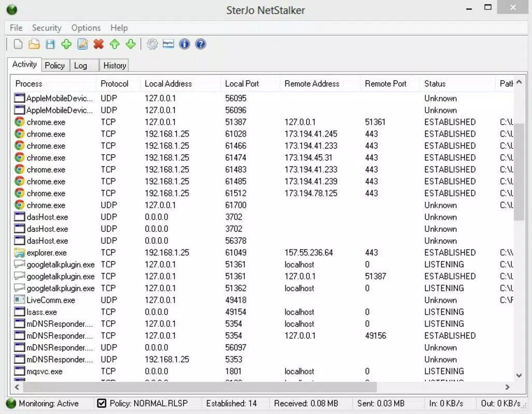Click the LiveComm.exe process icon

point(19,300)
